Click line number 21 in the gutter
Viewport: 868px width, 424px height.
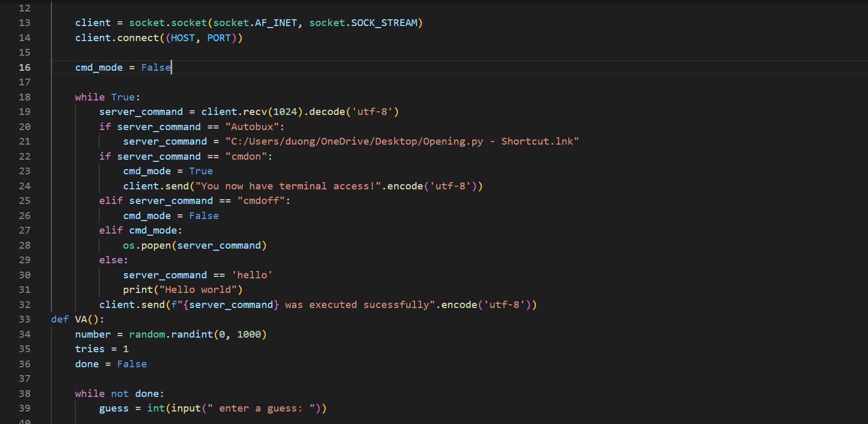tap(24, 142)
